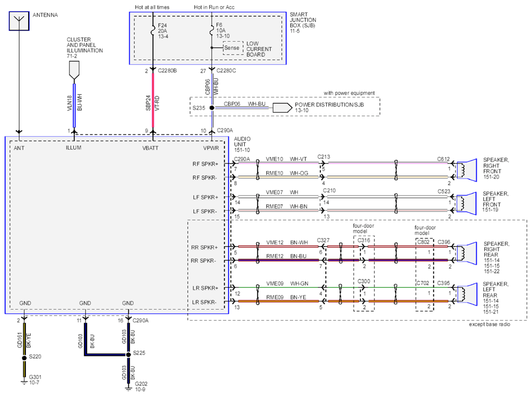Select the VLN18 wire label
This screenshot has height=396, width=532.
(69, 103)
